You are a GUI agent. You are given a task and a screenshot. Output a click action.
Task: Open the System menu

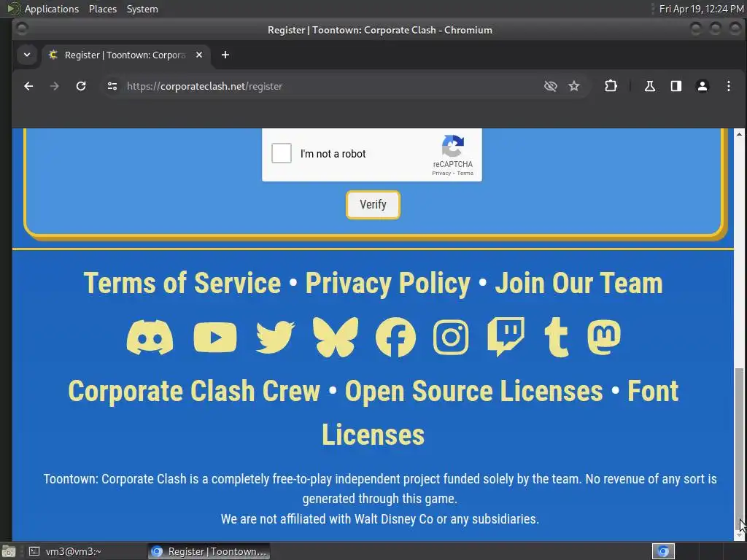142,9
